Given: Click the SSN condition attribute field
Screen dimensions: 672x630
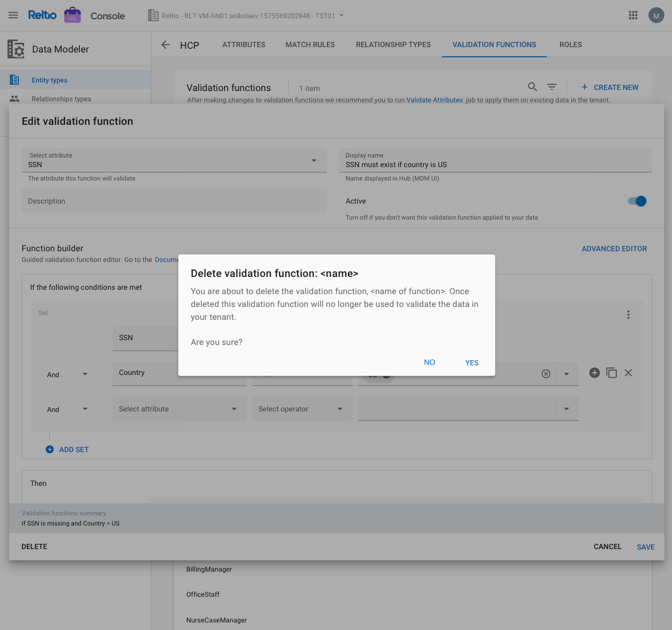Looking at the screenshot, I should pos(145,338).
